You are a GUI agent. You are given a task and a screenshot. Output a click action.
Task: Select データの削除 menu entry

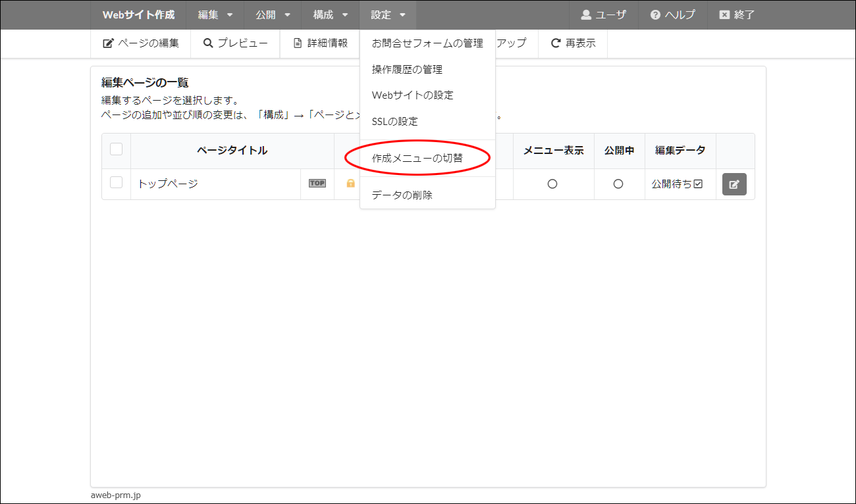(x=402, y=195)
